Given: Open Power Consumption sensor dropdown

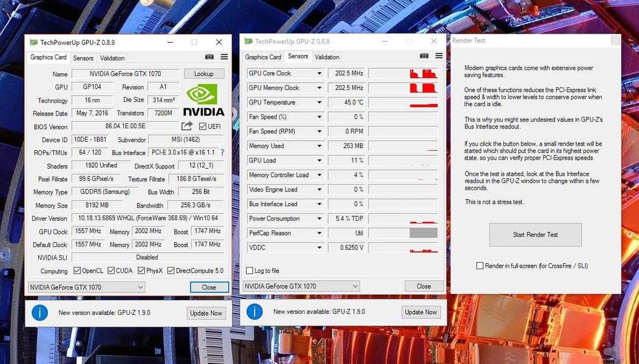Looking at the screenshot, I should pyautogui.click(x=319, y=218).
